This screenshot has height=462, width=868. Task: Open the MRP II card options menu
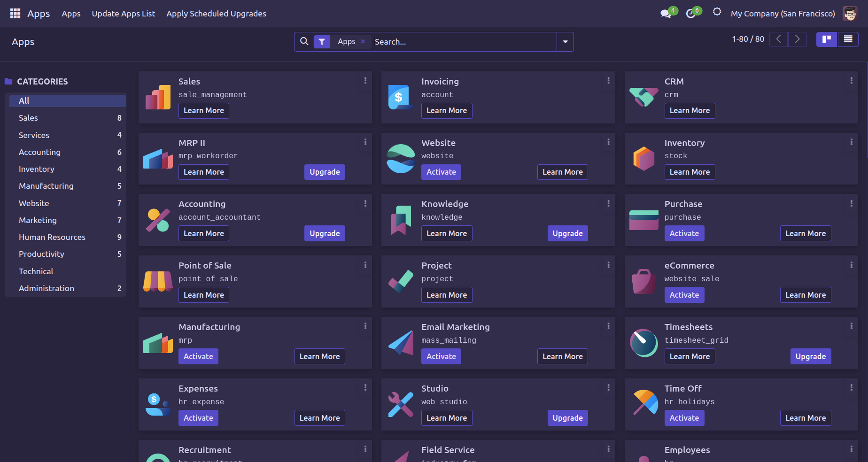click(365, 142)
